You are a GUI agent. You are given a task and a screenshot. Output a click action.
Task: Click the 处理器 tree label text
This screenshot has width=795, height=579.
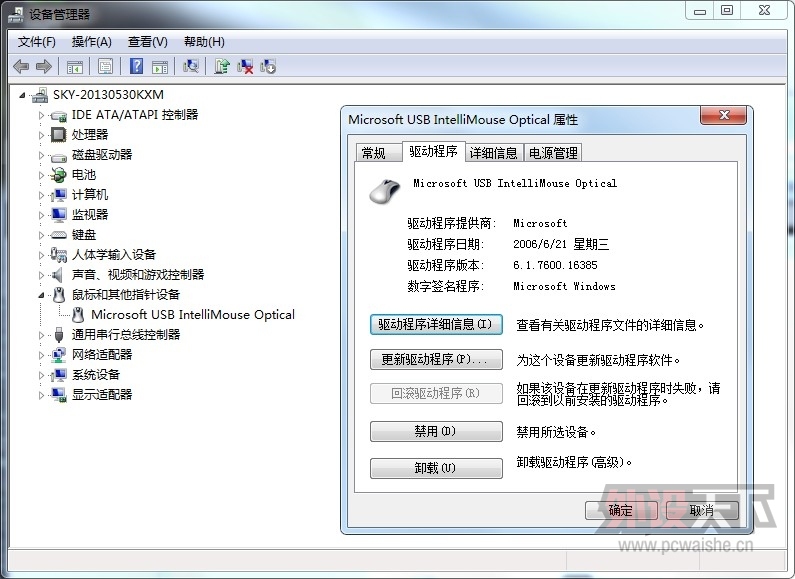90,134
